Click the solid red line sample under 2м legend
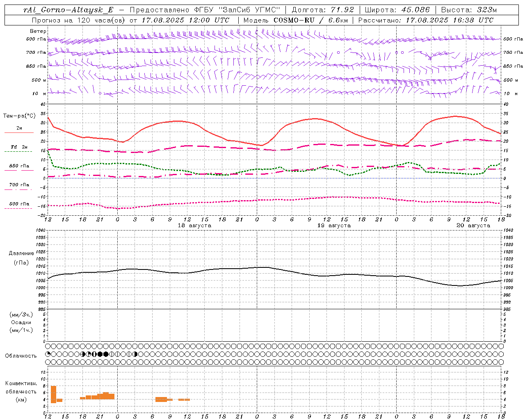 [x=19, y=133]
